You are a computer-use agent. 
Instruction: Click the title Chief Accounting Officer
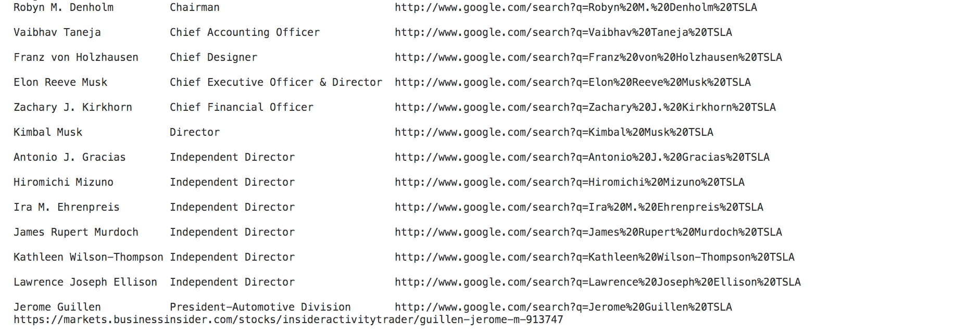pos(245,32)
